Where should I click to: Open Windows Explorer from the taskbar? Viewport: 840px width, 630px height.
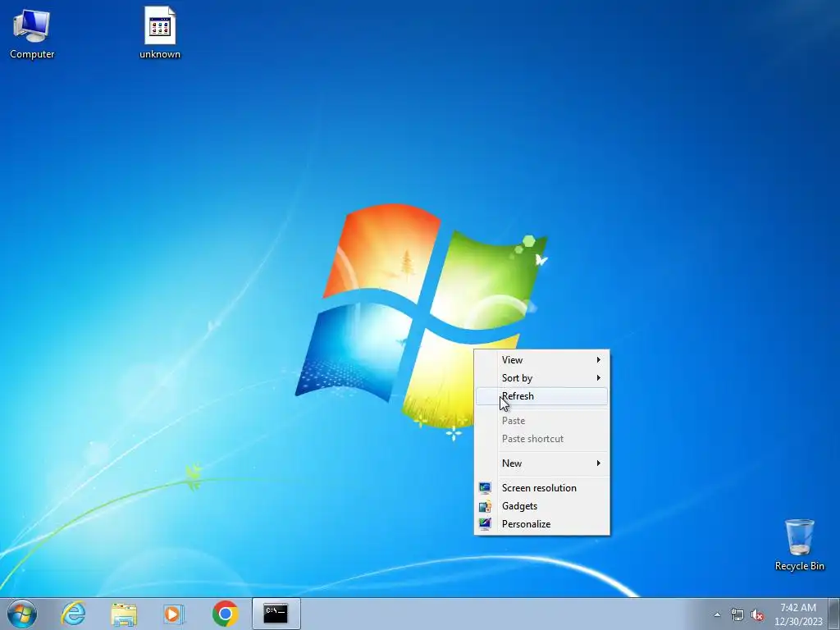(124, 614)
